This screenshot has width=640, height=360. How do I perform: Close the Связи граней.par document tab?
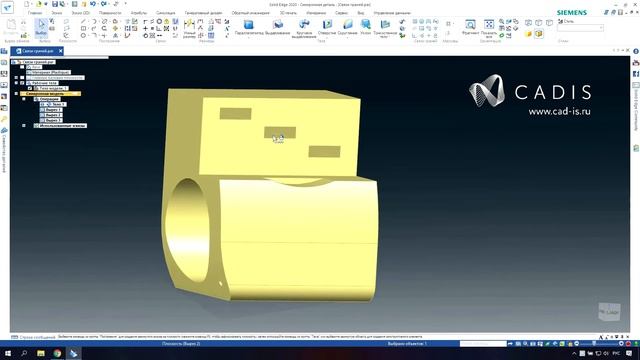click(60, 51)
